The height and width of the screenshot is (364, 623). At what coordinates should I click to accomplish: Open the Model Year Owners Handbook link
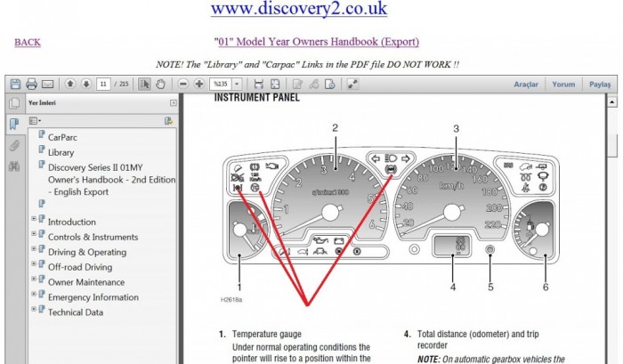pos(318,41)
